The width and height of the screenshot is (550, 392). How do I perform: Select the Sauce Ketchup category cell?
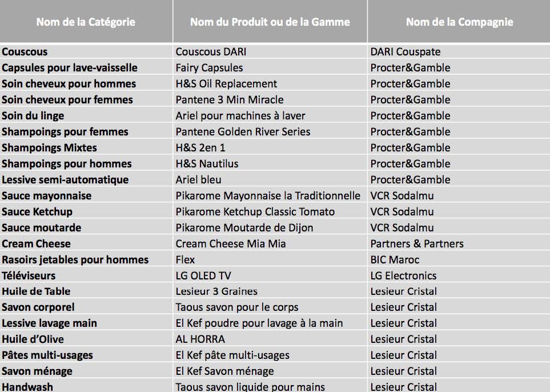(x=86, y=211)
